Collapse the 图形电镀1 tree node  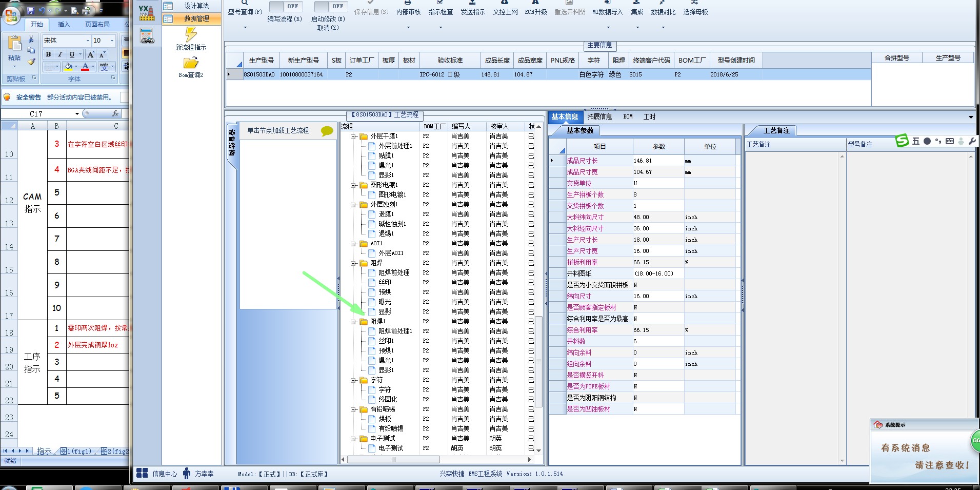353,185
